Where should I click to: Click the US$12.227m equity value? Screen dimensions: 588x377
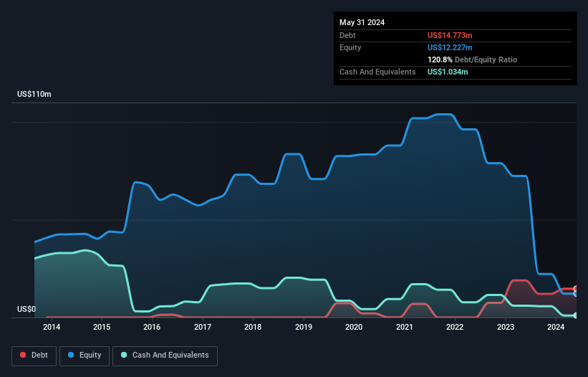[450, 47]
